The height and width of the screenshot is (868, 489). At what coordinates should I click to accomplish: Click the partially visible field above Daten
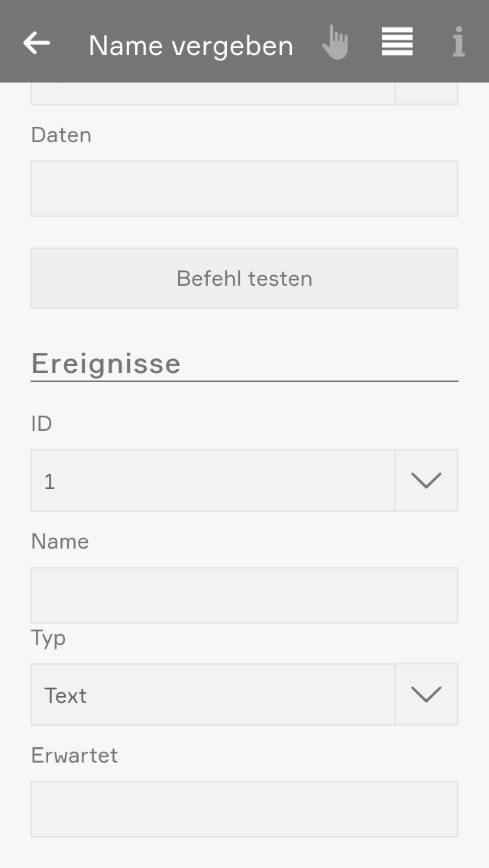(213, 94)
